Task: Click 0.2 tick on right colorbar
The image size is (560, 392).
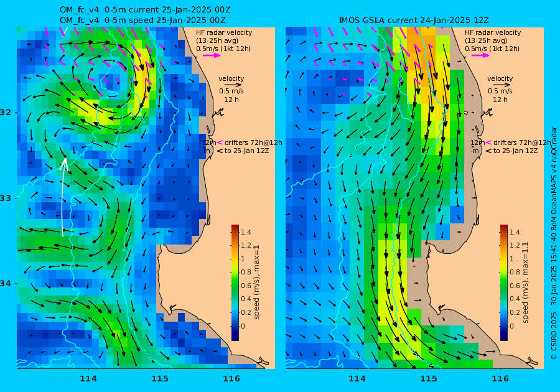Action: pos(515,312)
